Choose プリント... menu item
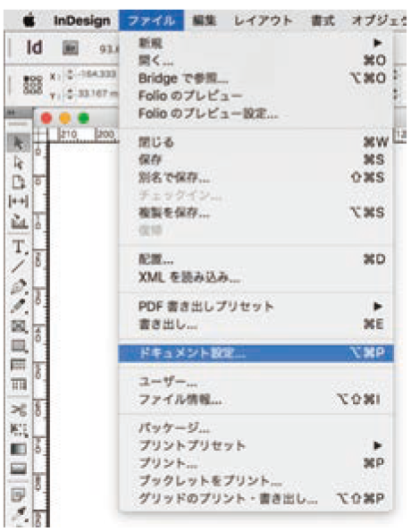Viewport: 411px width, 532px height. coord(256,463)
